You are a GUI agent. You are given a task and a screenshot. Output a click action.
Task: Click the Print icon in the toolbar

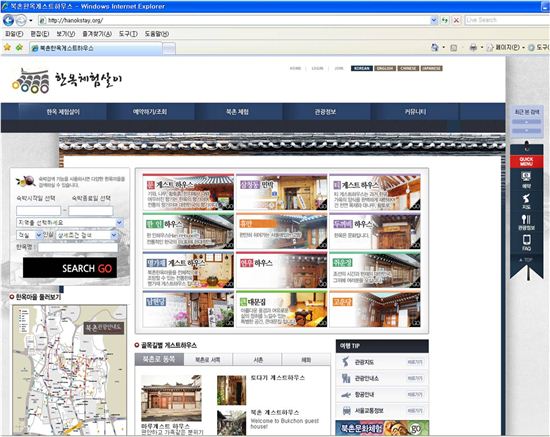point(473,47)
